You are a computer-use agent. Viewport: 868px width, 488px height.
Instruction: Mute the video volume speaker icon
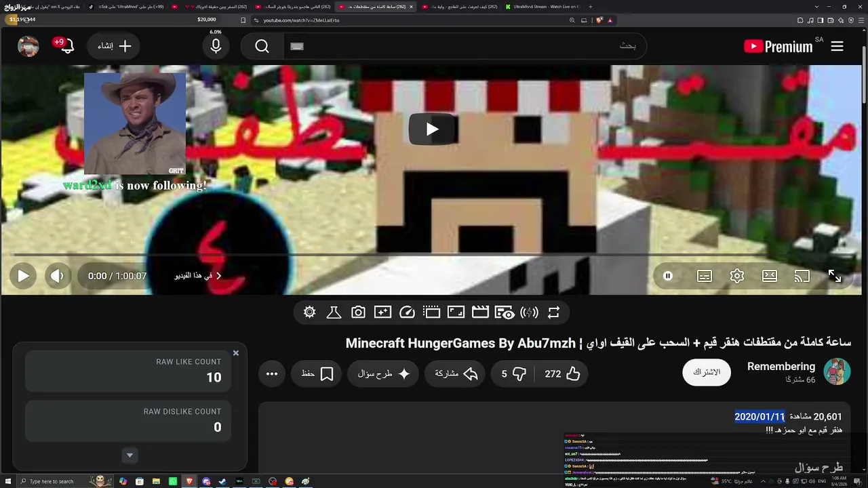[x=57, y=276]
